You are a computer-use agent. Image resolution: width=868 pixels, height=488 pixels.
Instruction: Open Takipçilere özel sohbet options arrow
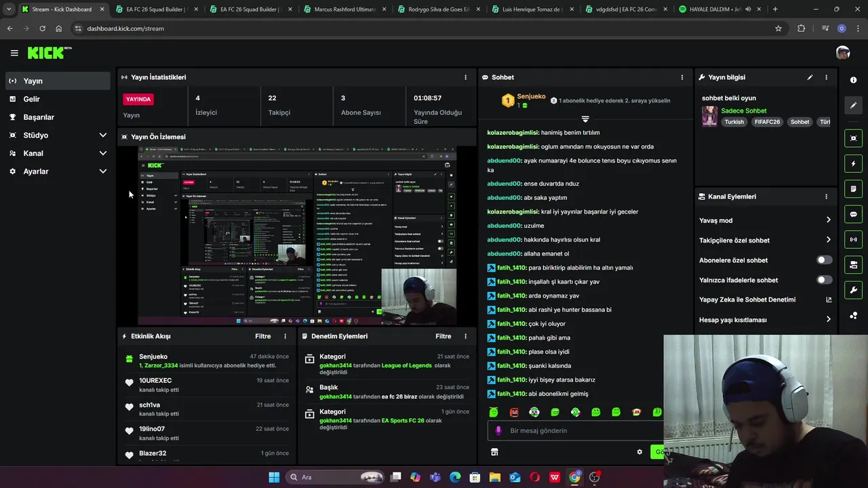(x=828, y=240)
